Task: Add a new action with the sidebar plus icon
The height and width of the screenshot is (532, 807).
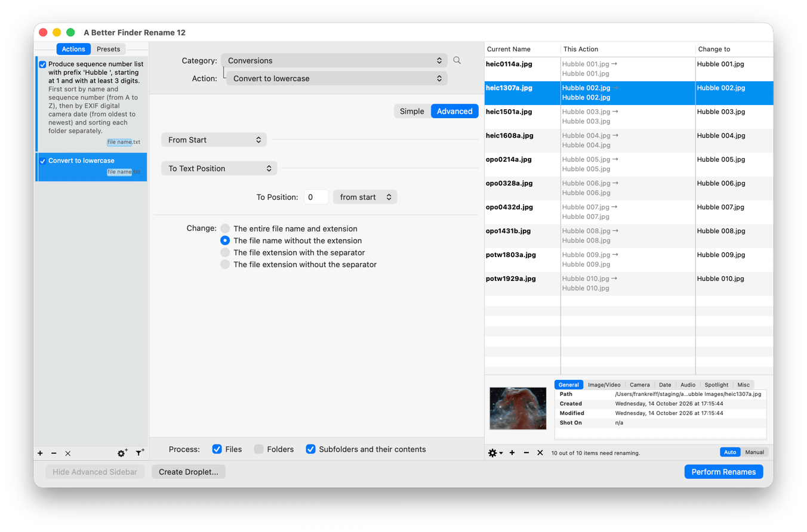Action: 40,453
